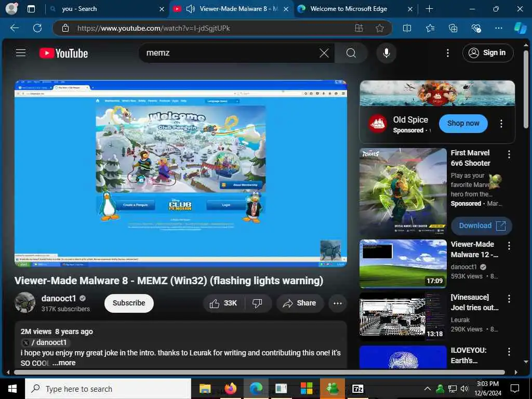The image size is (532, 399).
Task: Like the video with thumbs up
Action: click(x=223, y=303)
